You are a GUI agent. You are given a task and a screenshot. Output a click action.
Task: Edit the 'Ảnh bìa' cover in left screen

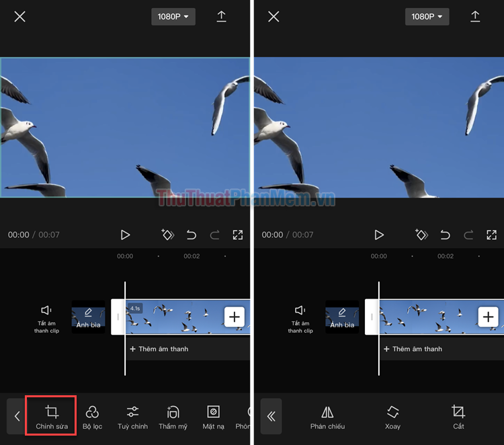89,317
